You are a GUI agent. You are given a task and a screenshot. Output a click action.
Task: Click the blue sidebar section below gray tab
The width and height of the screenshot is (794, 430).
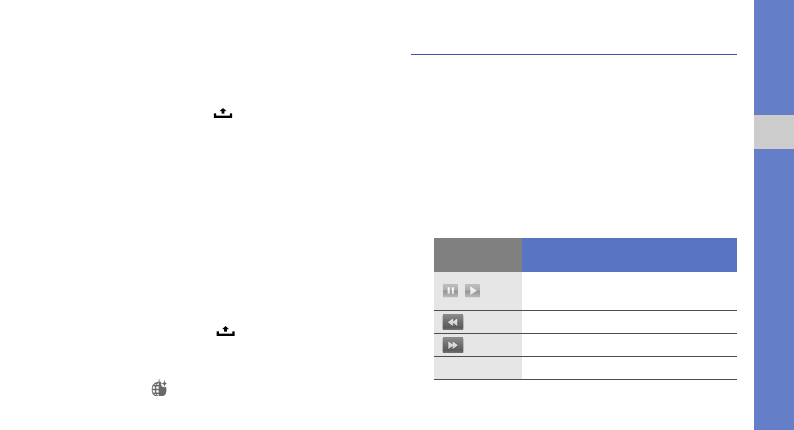point(774,289)
